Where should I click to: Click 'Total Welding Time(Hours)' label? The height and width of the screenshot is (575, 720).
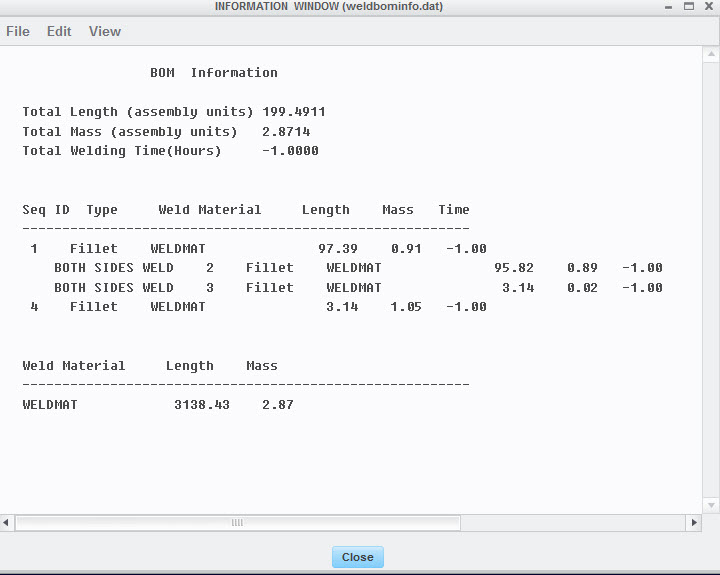[122, 151]
